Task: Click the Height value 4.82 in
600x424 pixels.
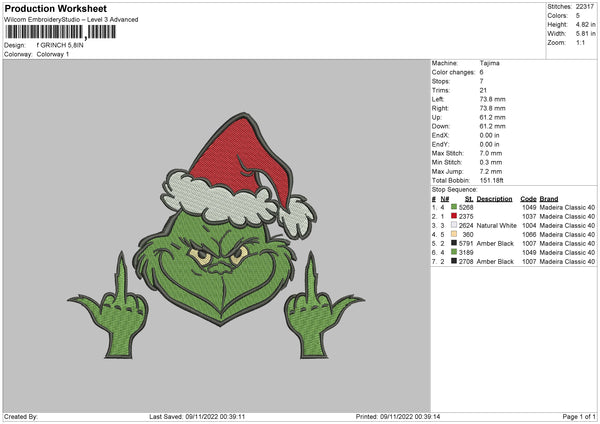Action: [x=585, y=24]
